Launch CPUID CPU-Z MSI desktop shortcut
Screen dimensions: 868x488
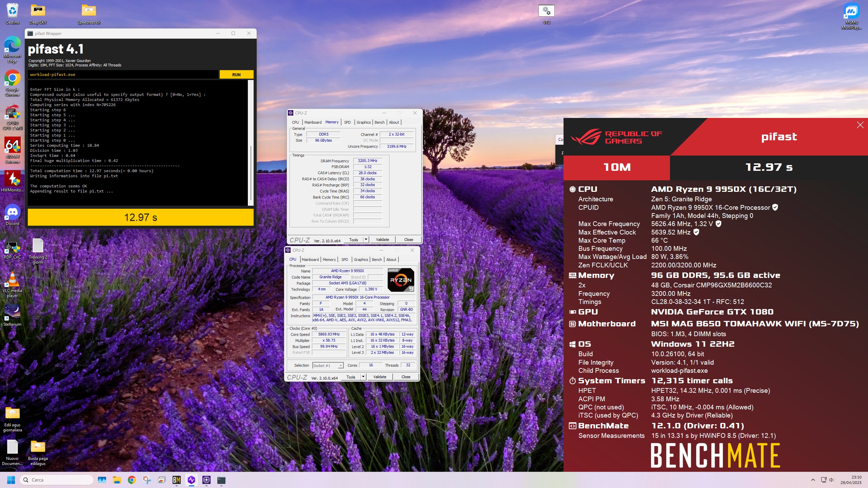[x=13, y=117]
